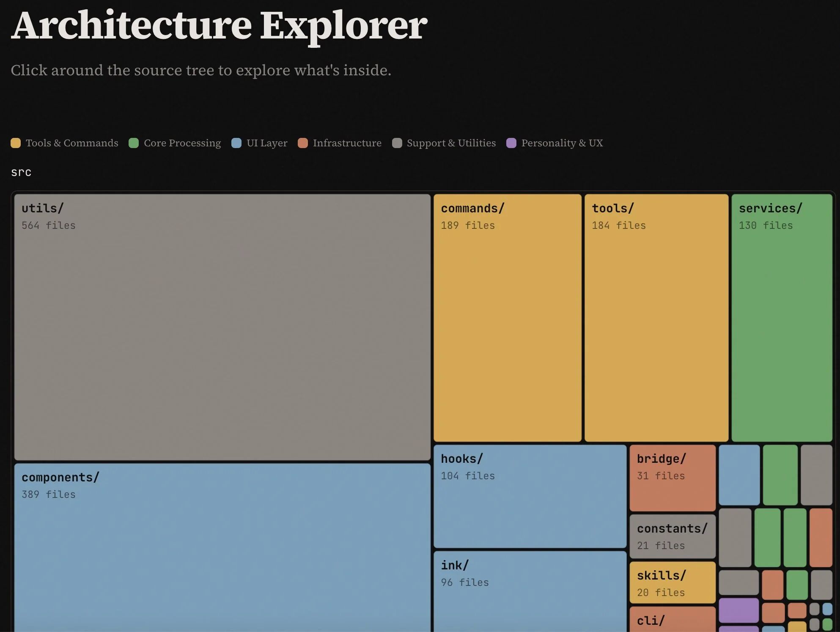Open the cli/ tile
The height and width of the screenshot is (632, 840).
point(672,620)
